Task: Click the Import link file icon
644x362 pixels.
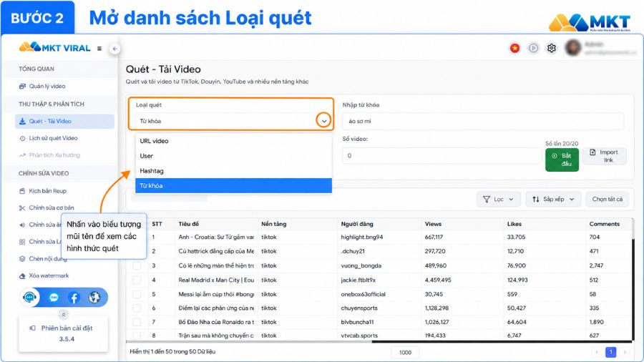Action: click(x=592, y=152)
